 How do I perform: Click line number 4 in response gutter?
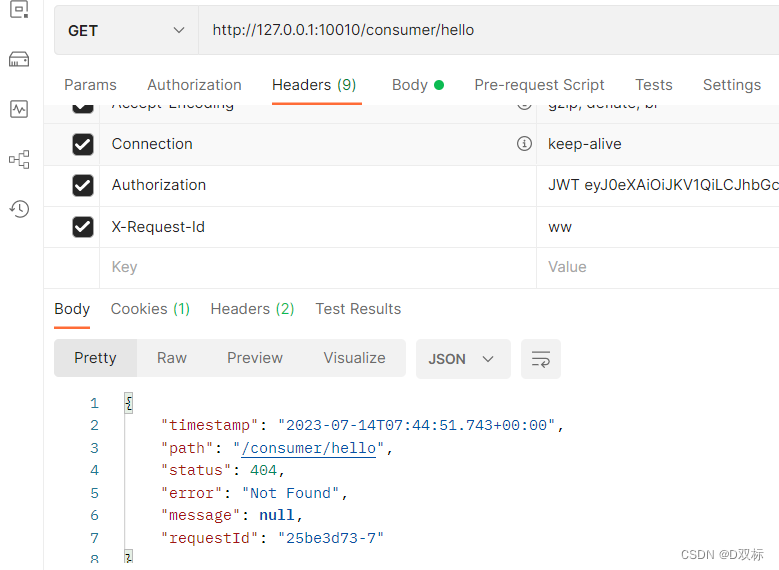coord(94,470)
